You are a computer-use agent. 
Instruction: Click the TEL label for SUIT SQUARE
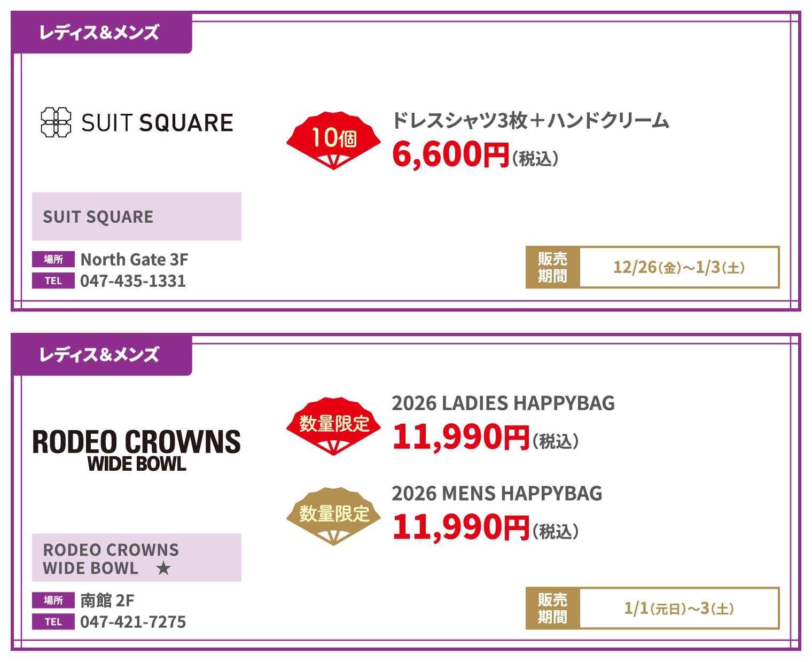point(53,281)
